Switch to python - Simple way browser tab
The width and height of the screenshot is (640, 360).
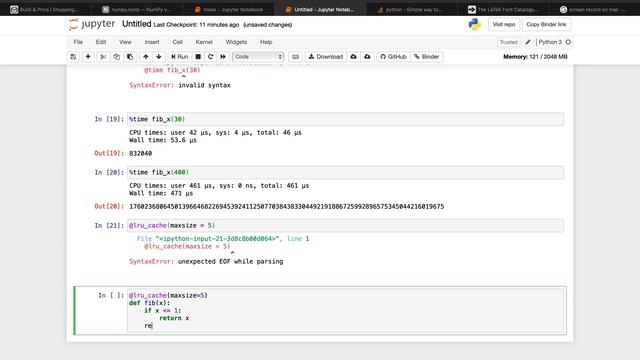(410, 9)
